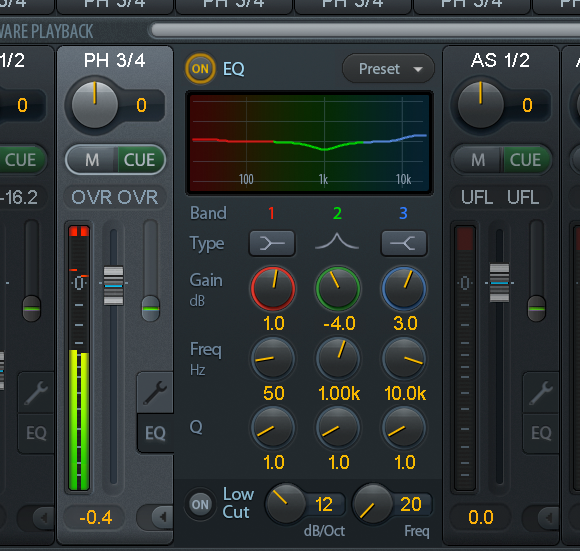The width and height of the screenshot is (580, 551).
Task: Click the AS 1/2 UFL UFL level display
Action: pyautogui.click(x=500, y=197)
